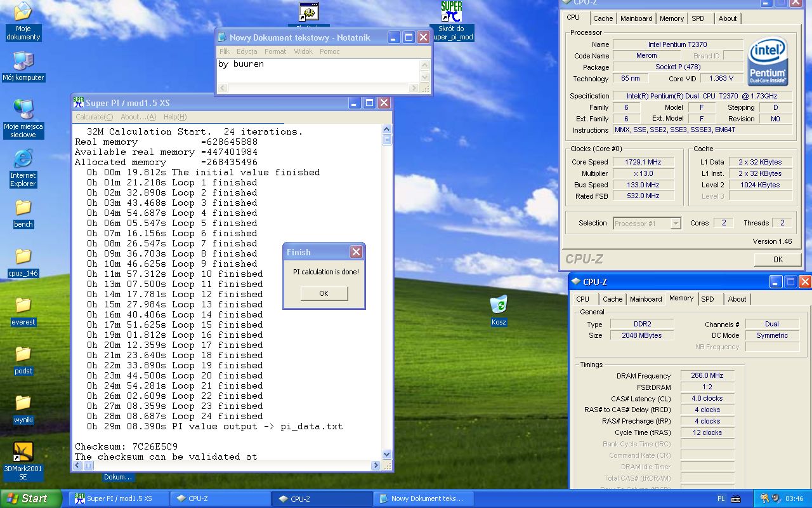Image resolution: width=812 pixels, height=508 pixels.
Task: Click Notatnik window title bar icon
Action: (x=223, y=37)
